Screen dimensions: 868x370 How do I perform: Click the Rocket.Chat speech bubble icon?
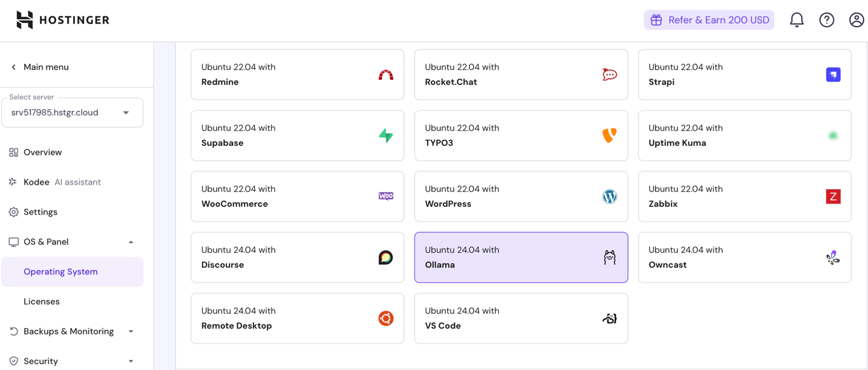pos(609,74)
